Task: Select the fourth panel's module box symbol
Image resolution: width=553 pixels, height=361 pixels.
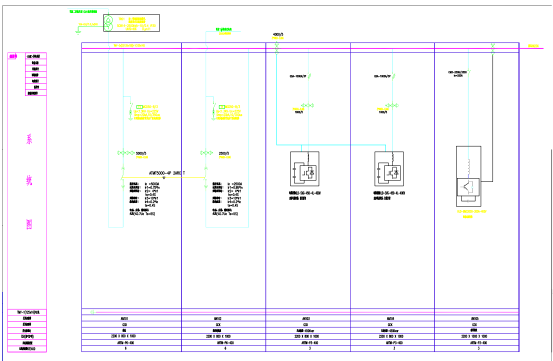Action: (x=389, y=169)
